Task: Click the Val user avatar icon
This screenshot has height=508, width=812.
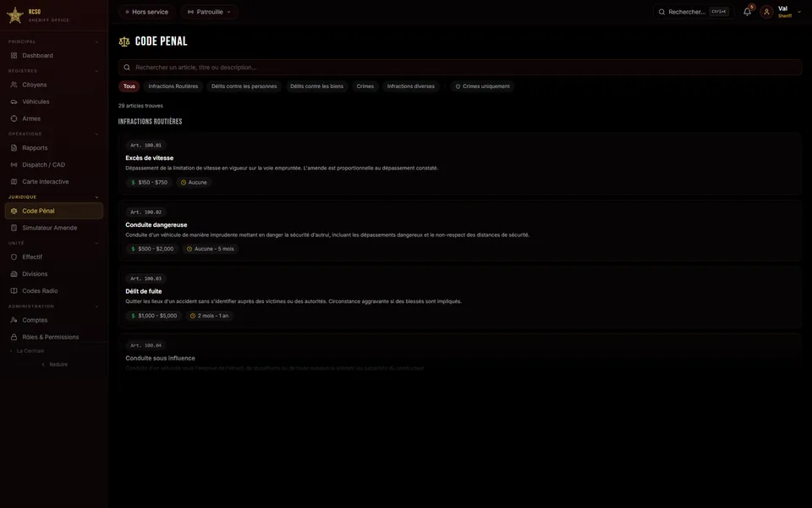Action: [x=766, y=12]
